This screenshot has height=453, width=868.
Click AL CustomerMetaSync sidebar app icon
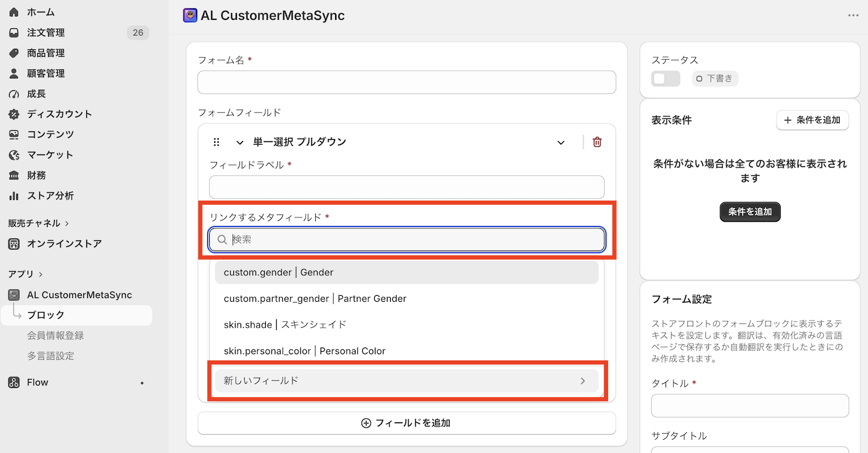pos(14,295)
